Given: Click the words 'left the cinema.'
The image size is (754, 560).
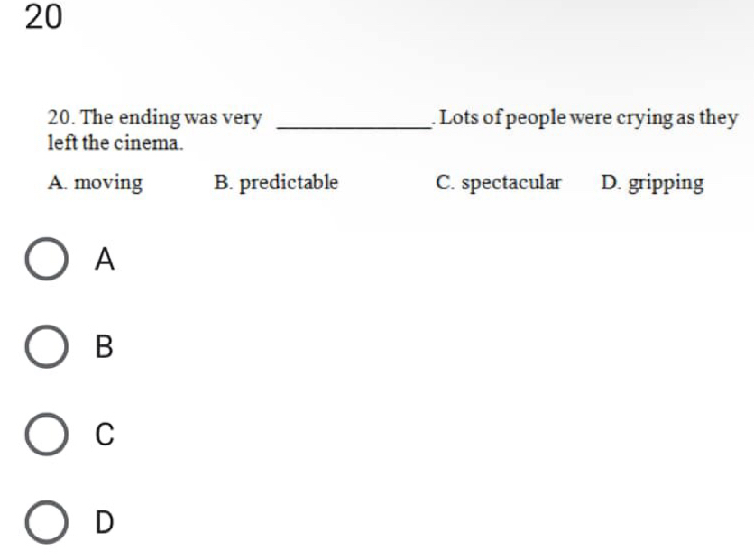Looking at the screenshot, I should pos(115,142).
